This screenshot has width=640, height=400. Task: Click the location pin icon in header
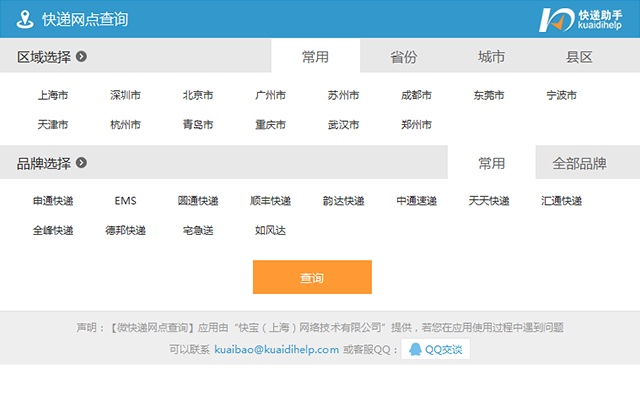pos(25,19)
